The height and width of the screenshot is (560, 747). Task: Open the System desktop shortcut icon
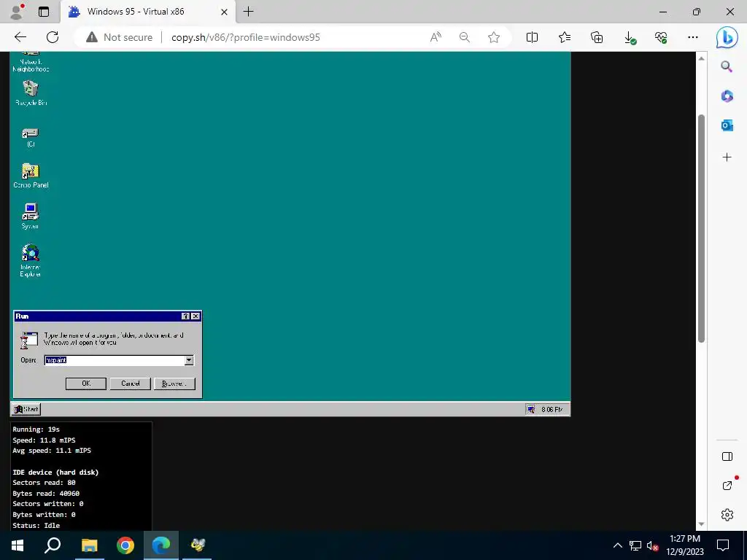(30, 216)
